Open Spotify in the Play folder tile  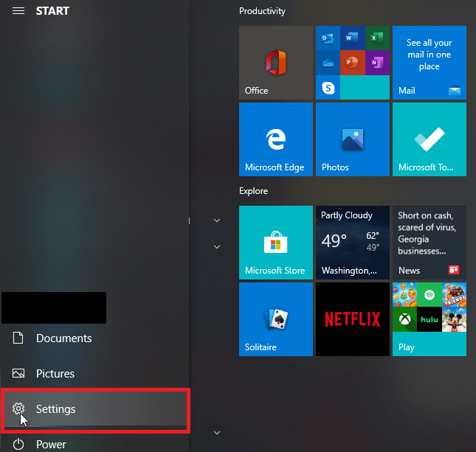pyautogui.click(x=430, y=294)
